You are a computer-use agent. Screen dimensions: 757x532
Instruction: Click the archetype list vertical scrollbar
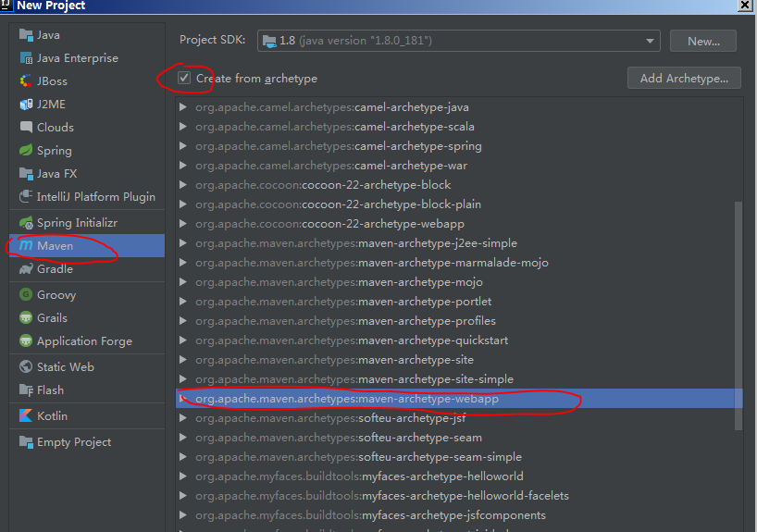[738, 315]
